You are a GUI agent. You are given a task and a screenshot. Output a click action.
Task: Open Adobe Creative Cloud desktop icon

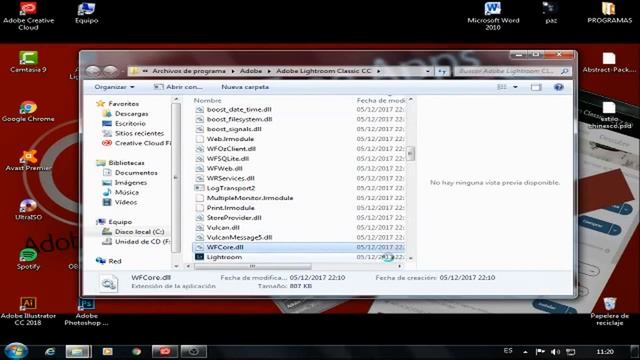click(28, 16)
